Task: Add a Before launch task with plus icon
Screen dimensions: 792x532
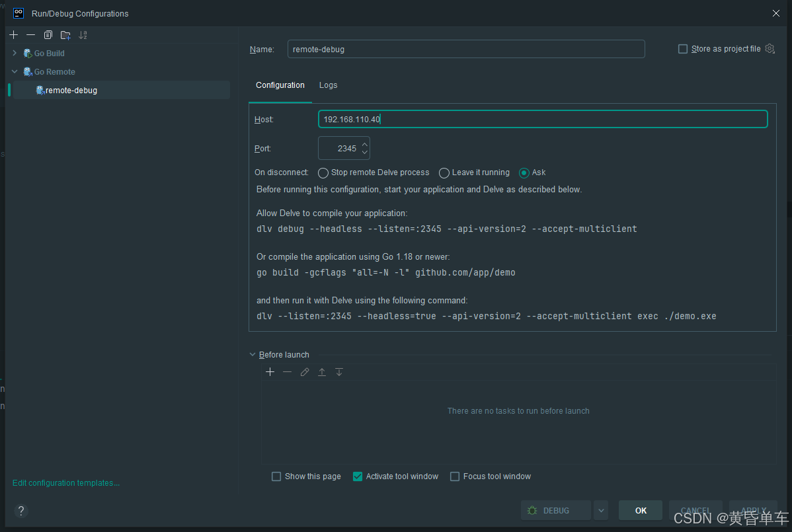Action: pos(270,372)
